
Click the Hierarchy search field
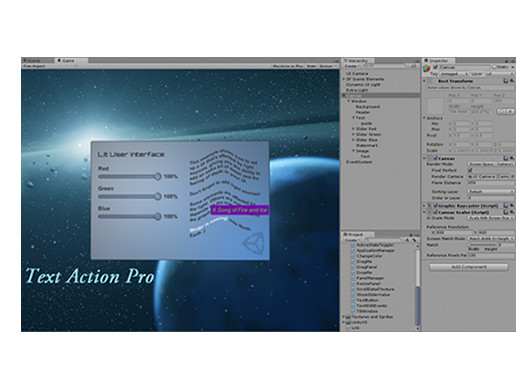(383, 66)
